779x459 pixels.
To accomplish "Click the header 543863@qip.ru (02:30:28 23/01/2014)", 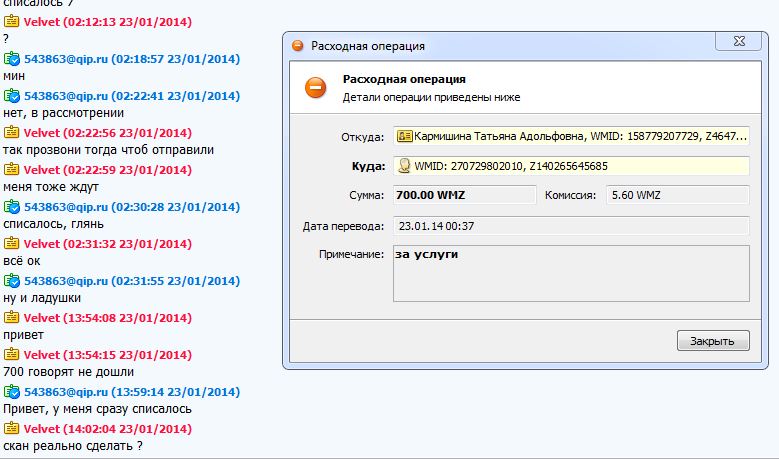I will [132, 207].
